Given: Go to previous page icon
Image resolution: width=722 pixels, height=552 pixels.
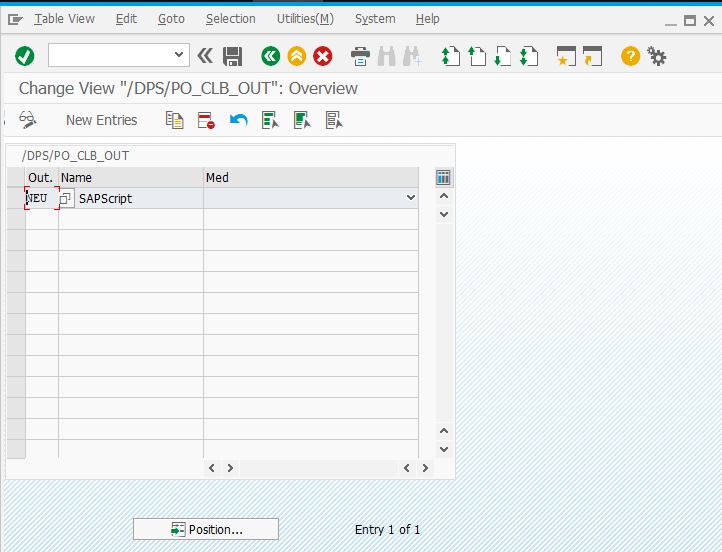Looking at the screenshot, I should tap(477, 56).
